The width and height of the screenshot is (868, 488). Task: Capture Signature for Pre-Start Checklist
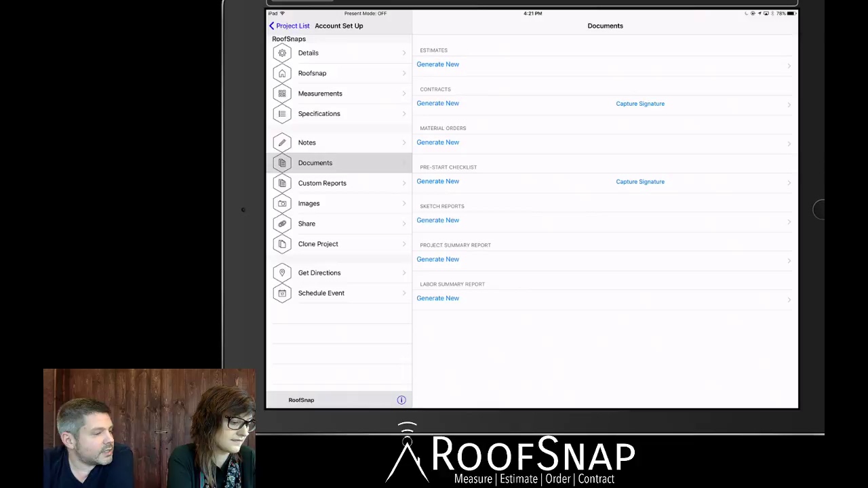point(640,182)
